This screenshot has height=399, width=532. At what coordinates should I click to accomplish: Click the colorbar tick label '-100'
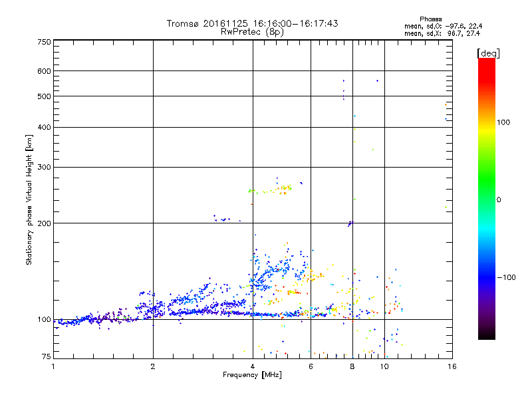click(506, 277)
